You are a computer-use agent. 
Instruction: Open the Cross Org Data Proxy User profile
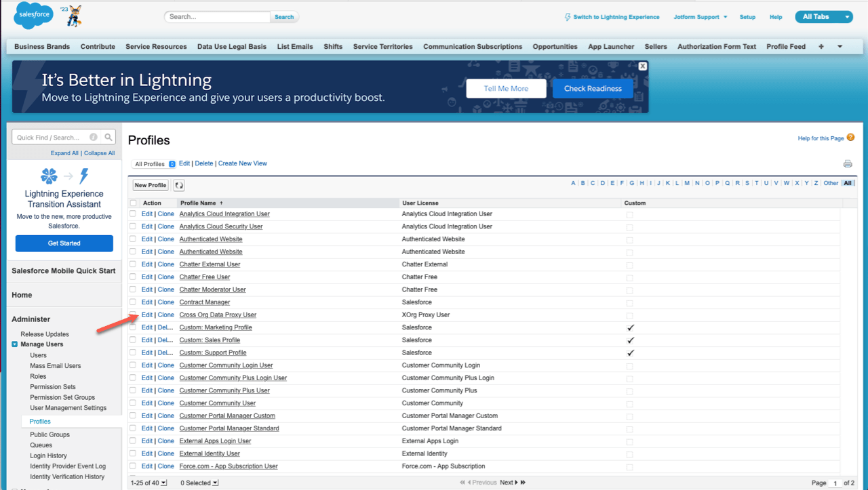[x=218, y=315]
